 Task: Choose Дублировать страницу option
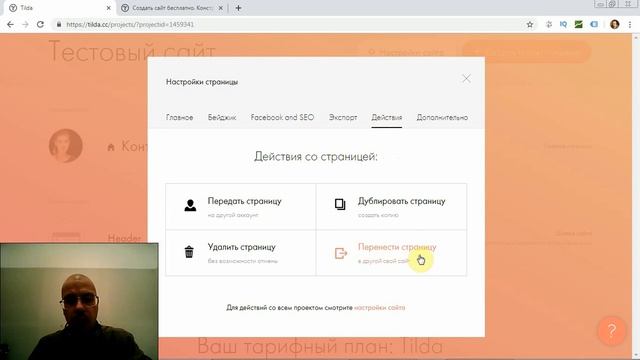tap(391, 207)
